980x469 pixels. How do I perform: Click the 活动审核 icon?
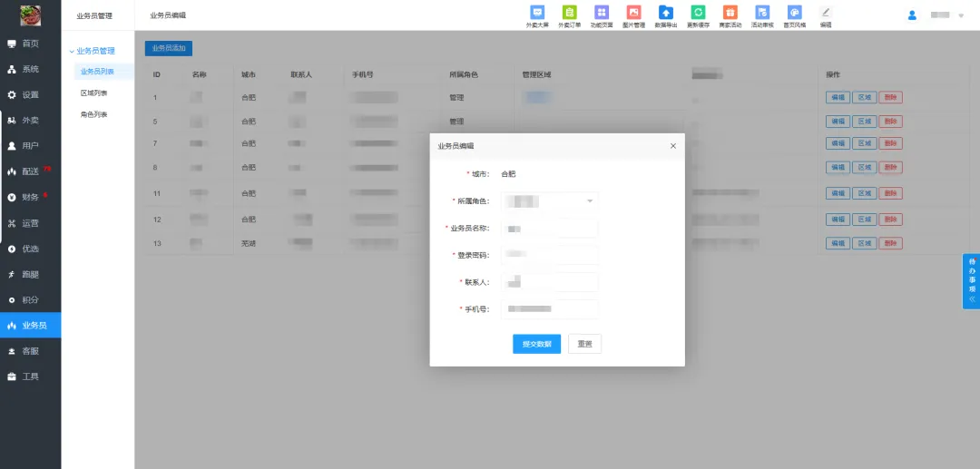click(762, 13)
